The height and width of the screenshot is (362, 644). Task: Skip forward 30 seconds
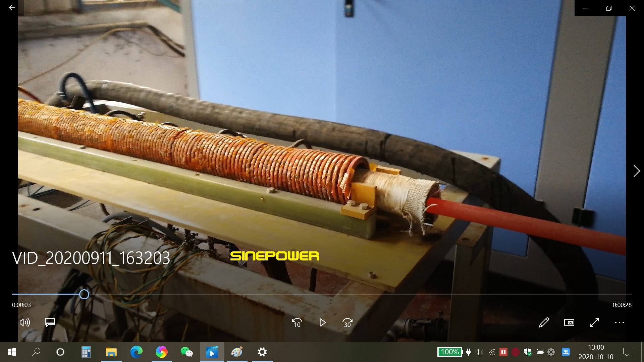[347, 322]
